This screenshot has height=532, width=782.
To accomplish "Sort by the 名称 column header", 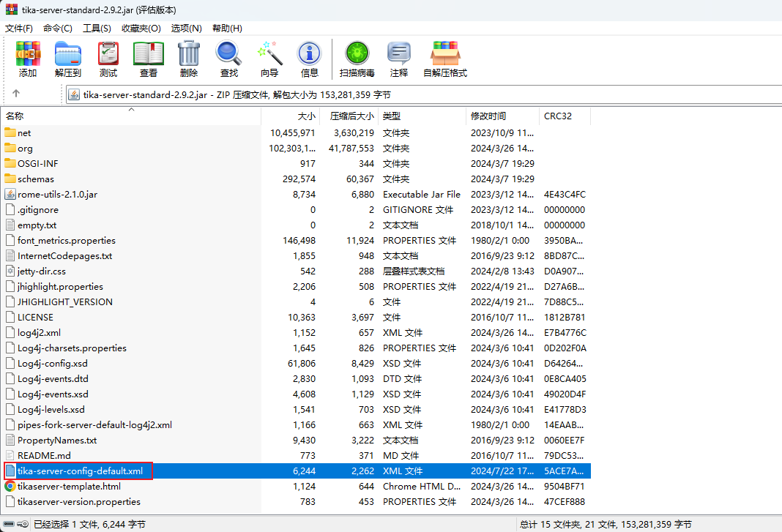I will [x=130, y=116].
